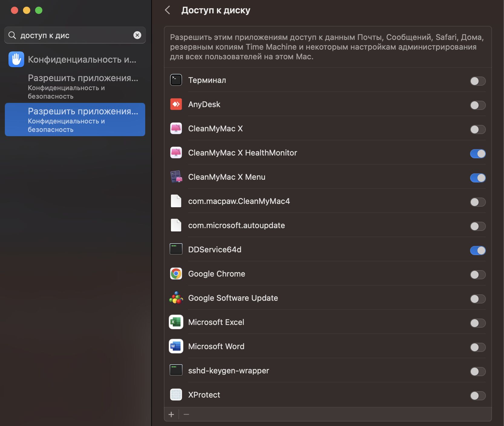Add an app with the plus button
The height and width of the screenshot is (426, 504).
tap(171, 415)
